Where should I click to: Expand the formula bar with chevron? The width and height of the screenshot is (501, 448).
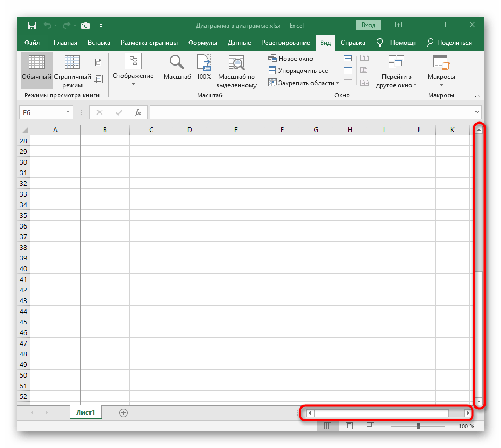[477, 112]
